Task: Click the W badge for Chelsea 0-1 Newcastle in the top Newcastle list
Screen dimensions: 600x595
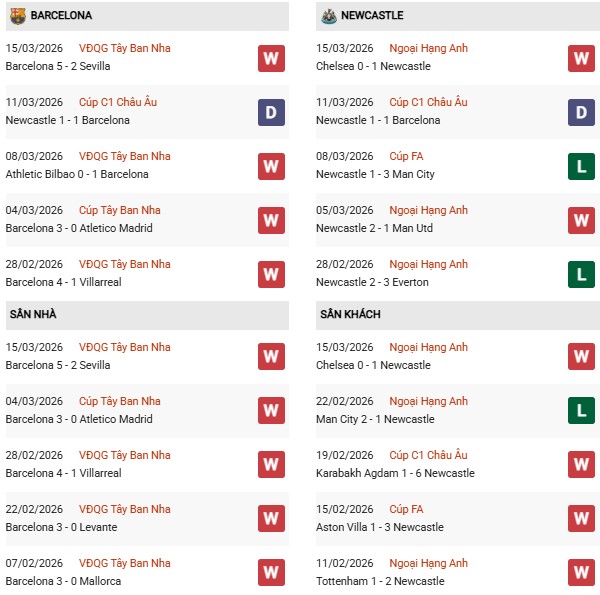Action: [x=581, y=58]
